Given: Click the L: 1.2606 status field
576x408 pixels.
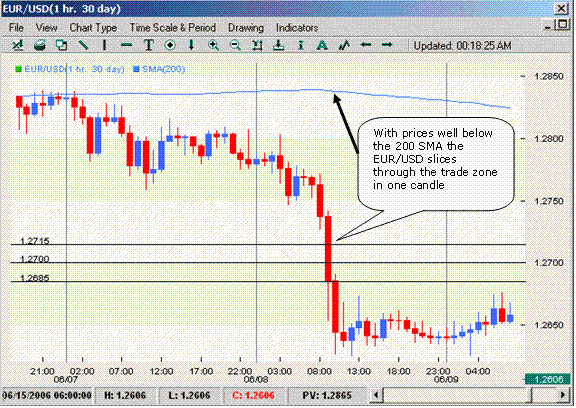Looking at the screenshot, I should tap(189, 396).
